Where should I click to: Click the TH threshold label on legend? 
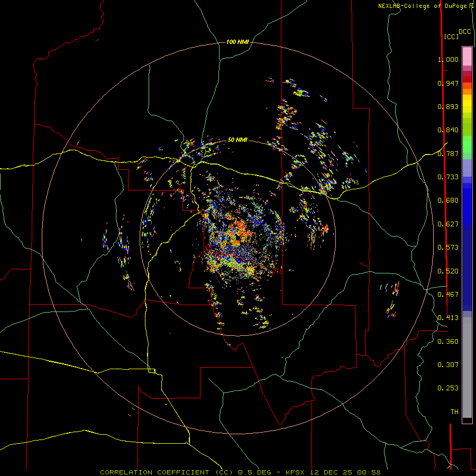[x=454, y=412]
